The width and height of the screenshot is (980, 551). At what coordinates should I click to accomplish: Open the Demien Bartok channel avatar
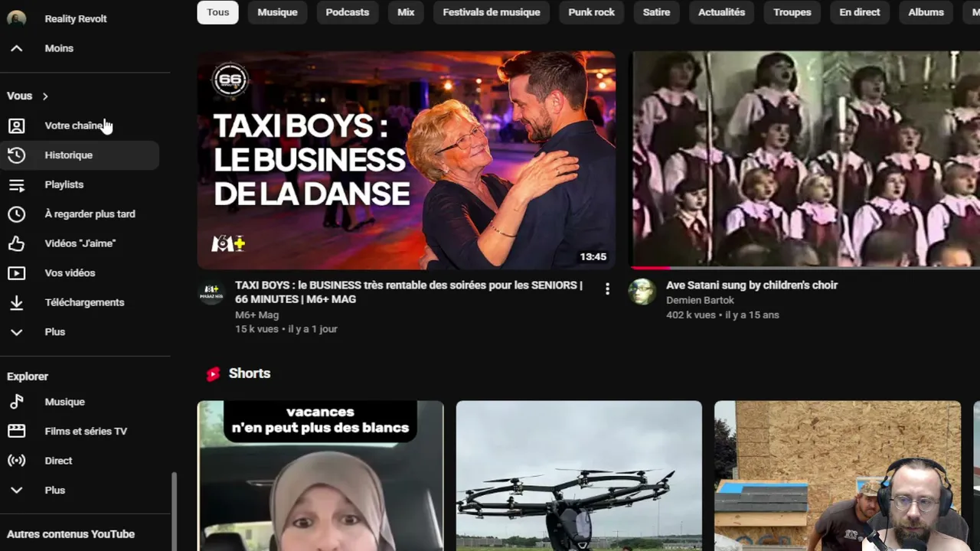coord(642,292)
